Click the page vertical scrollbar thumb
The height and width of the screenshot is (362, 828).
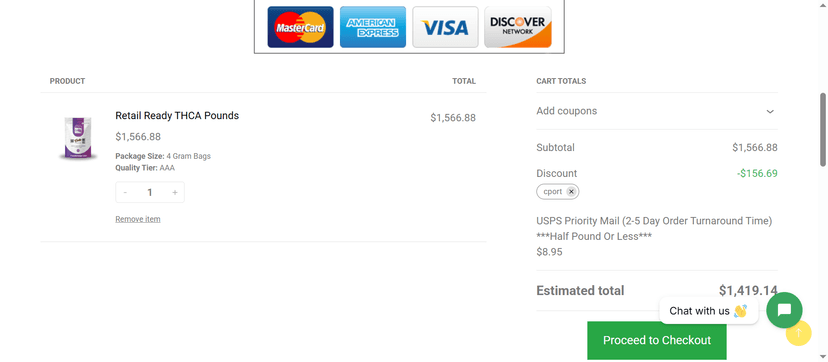(823, 130)
